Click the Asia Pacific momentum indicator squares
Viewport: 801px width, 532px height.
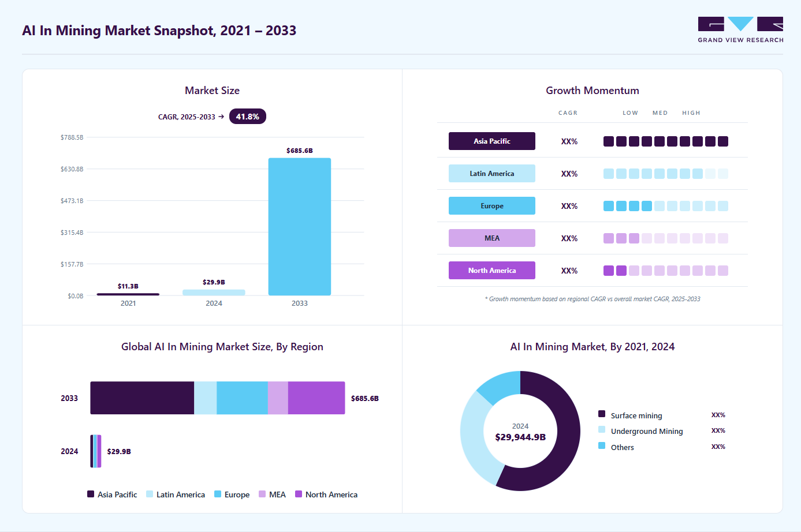point(666,141)
